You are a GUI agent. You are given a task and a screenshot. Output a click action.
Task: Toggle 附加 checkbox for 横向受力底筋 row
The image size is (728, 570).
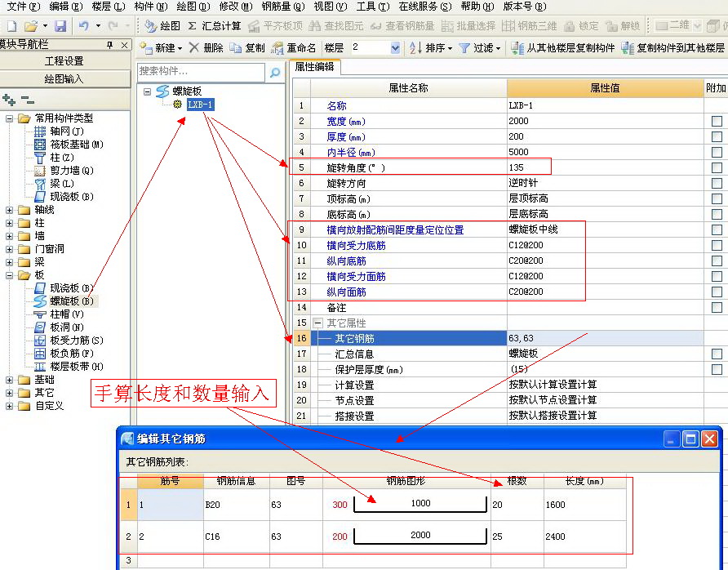[717, 245]
